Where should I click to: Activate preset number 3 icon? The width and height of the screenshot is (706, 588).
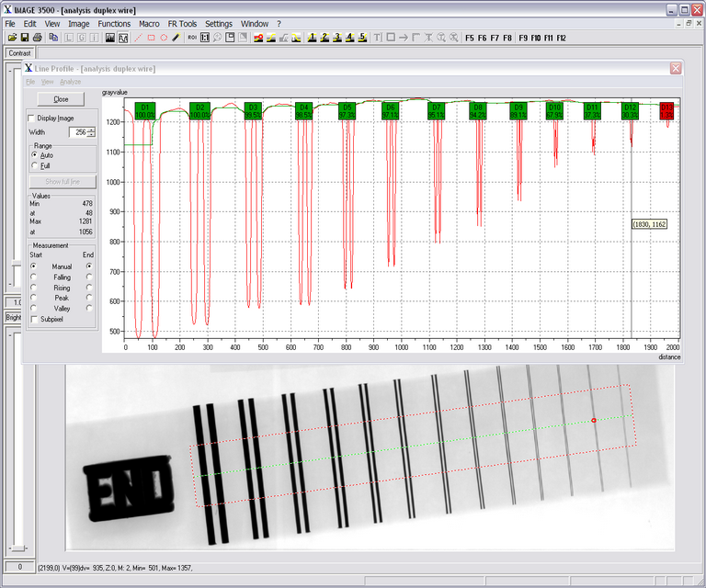pyautogui.click(x=337, y=38)
